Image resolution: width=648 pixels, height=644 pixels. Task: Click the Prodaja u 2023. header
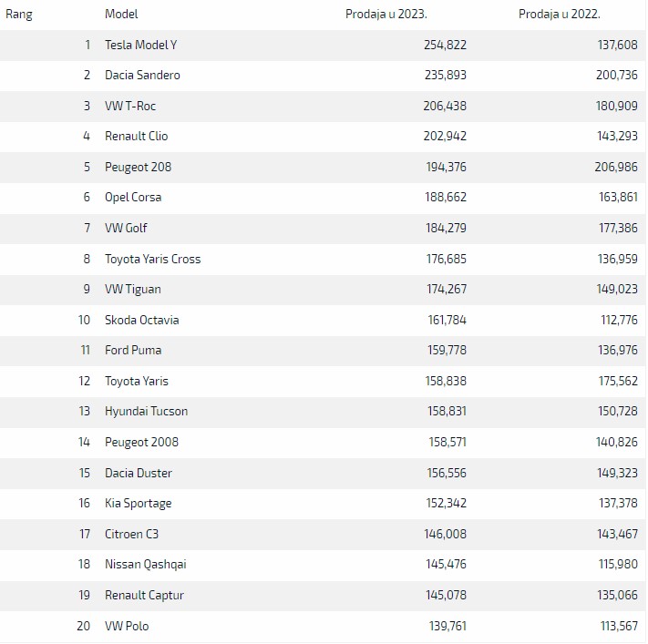386,15
